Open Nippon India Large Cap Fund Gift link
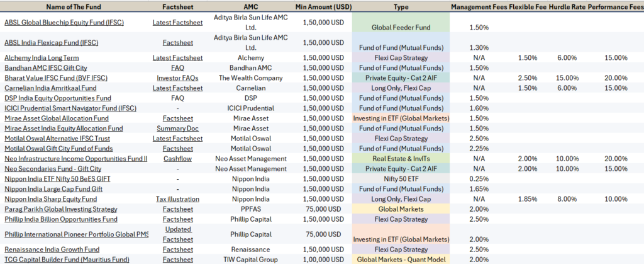Image resolution: width=644 pixels, height=264 pixels. click(53, 189)
